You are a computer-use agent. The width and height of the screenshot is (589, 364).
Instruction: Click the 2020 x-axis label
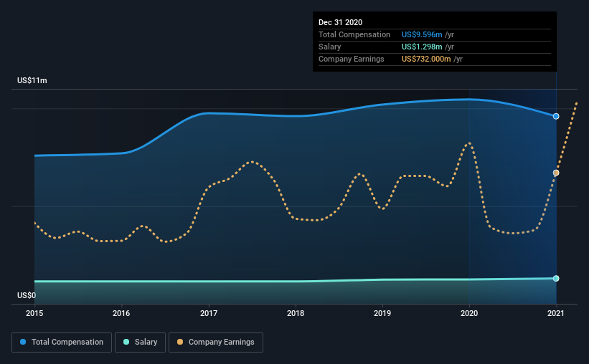click(469, 313)
